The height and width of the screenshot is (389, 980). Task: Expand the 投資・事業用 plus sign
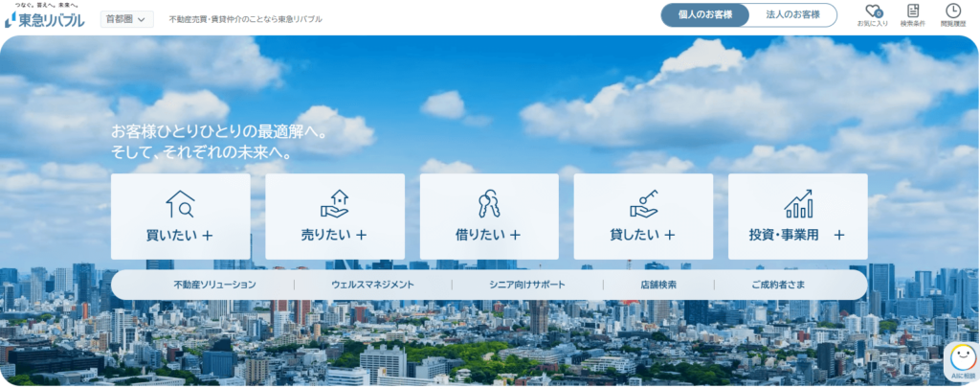pyautogui.click(x=839, y=236)
